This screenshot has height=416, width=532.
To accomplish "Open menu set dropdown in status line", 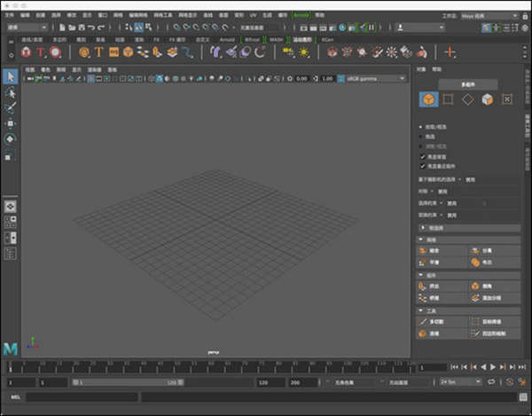I will point(27,27).
